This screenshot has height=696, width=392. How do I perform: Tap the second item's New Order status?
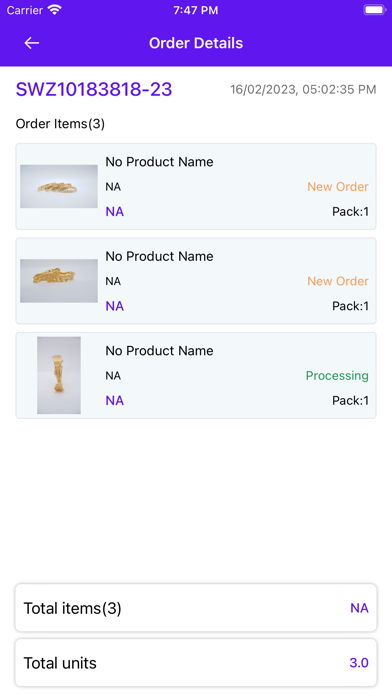[x=338, y=281]
